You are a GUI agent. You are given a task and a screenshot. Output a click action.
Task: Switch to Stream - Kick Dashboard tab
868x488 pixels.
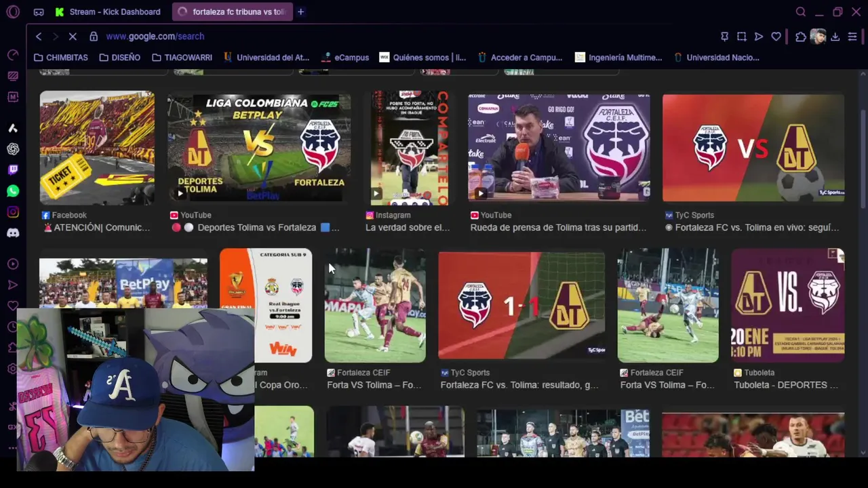(x=108, y=12)
